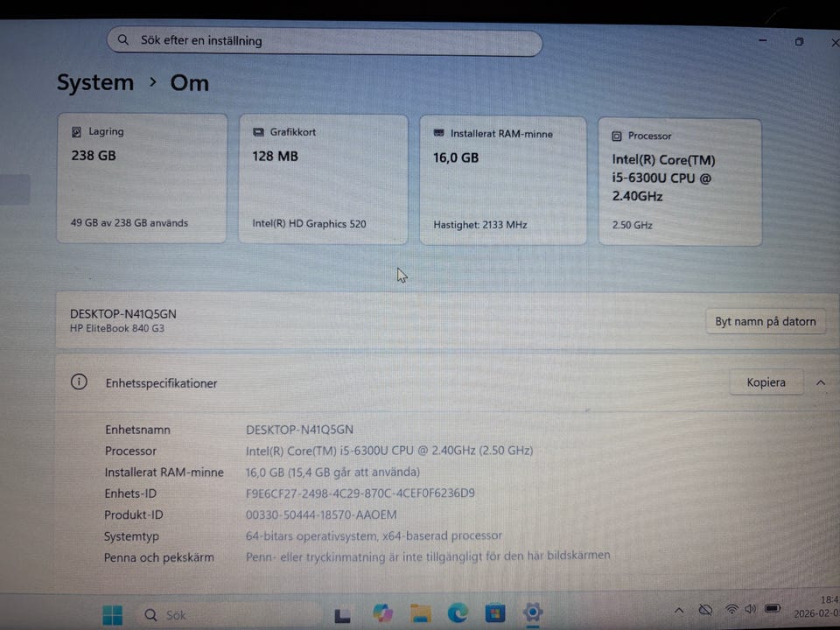Show hidden system tray icons
Image resolution: width=840 pixels, height=630 pixels.
tap(679, 610)
